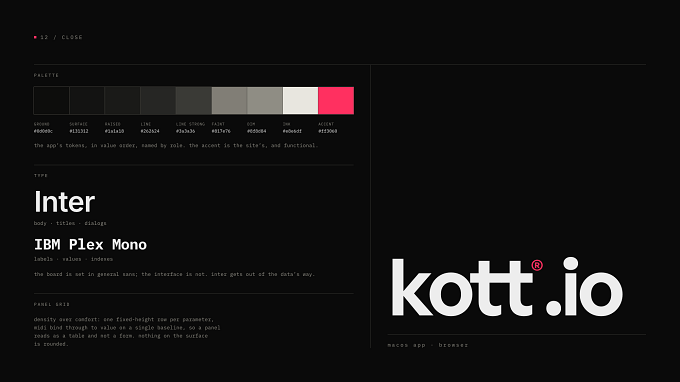The width and height of the screenshot is (680, 382).
Task: Select the Line Strong swatch
Action: 194,101
